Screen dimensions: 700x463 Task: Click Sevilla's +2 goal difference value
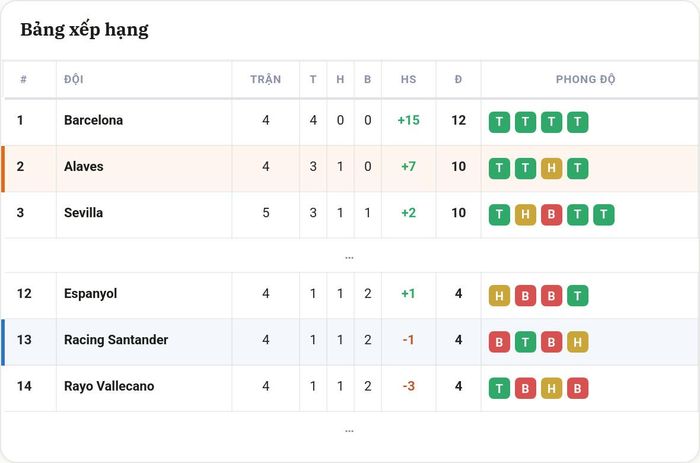(408, 213)
